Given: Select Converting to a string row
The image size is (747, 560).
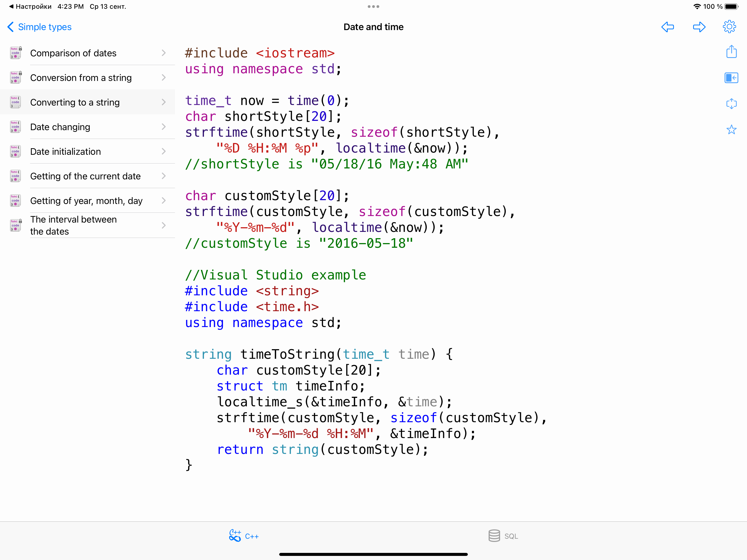Looking at the screenshot, I should (87, 102).
